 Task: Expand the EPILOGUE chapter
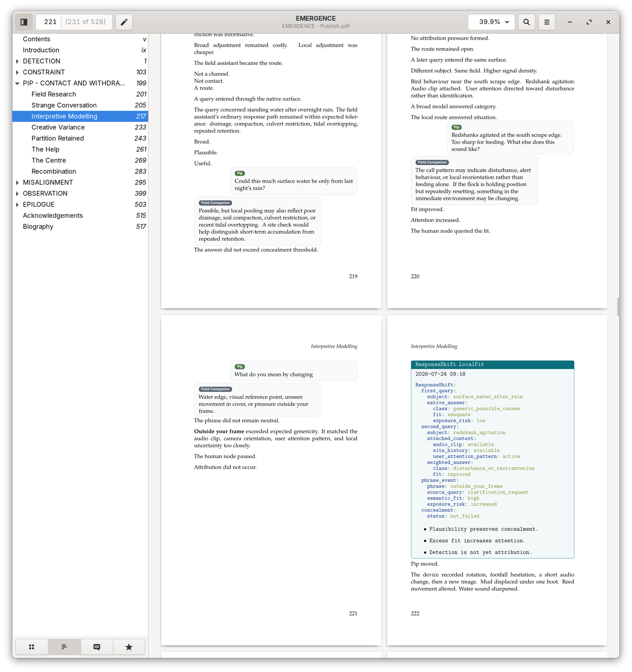pos(17,205)
